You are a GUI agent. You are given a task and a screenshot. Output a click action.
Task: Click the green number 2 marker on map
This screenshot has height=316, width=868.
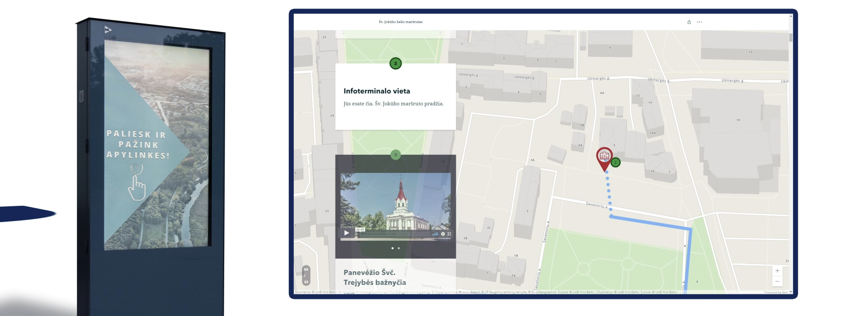point(615,163)
